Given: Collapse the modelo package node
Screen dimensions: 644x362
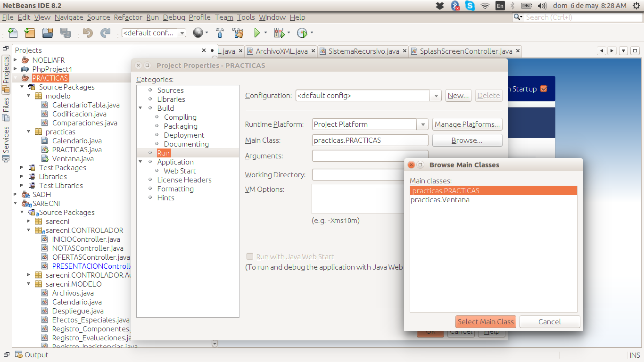Looking at the screenshot, I should coord(29,96).
